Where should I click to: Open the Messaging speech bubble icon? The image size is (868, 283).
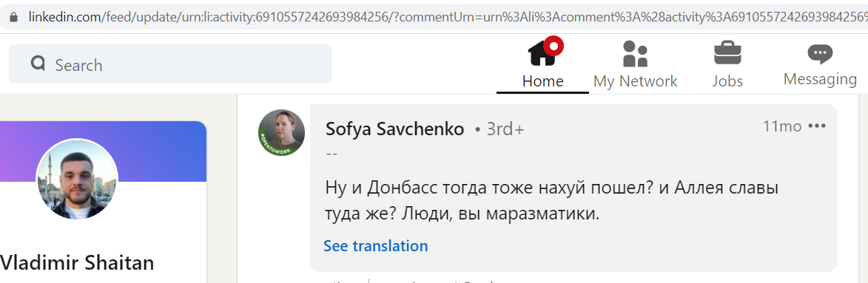[820, 54]
